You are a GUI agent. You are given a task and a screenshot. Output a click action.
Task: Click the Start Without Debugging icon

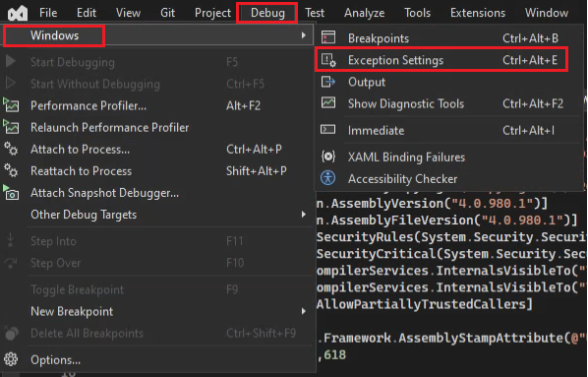11,84
